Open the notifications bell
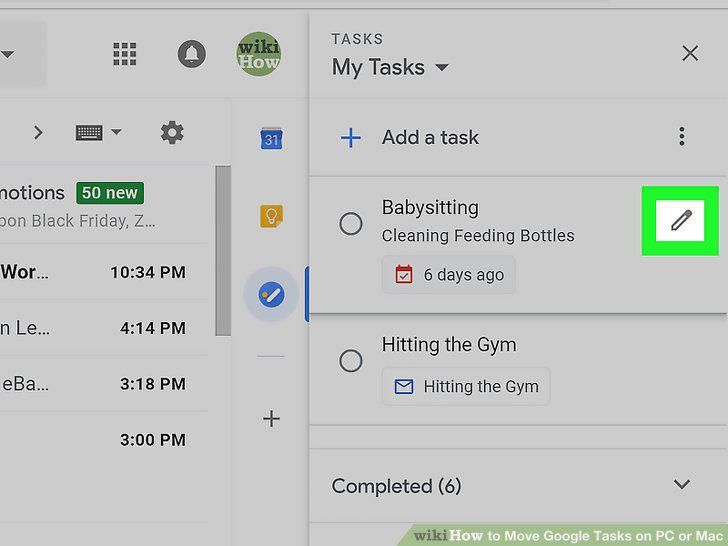728x546 pixels. 192,54
